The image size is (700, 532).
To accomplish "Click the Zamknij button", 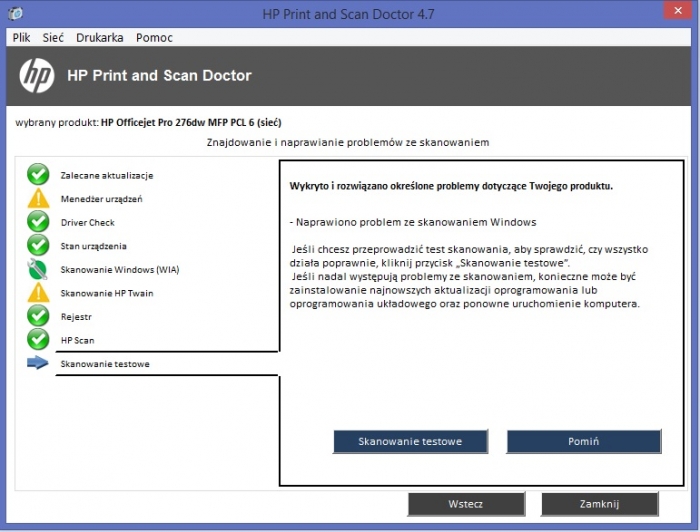I will [x=599, y=504].
